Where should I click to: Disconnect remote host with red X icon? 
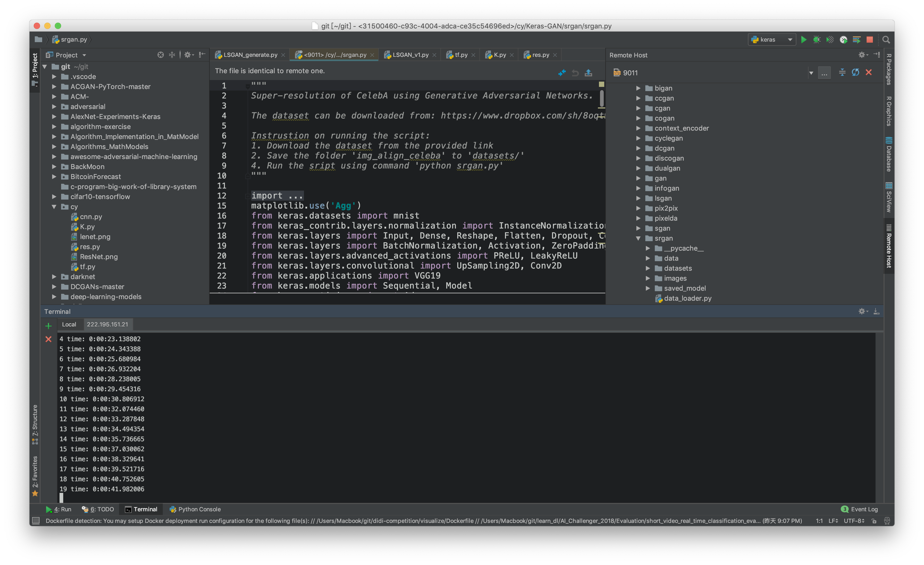pyautogui.click(x=868, y=72)
